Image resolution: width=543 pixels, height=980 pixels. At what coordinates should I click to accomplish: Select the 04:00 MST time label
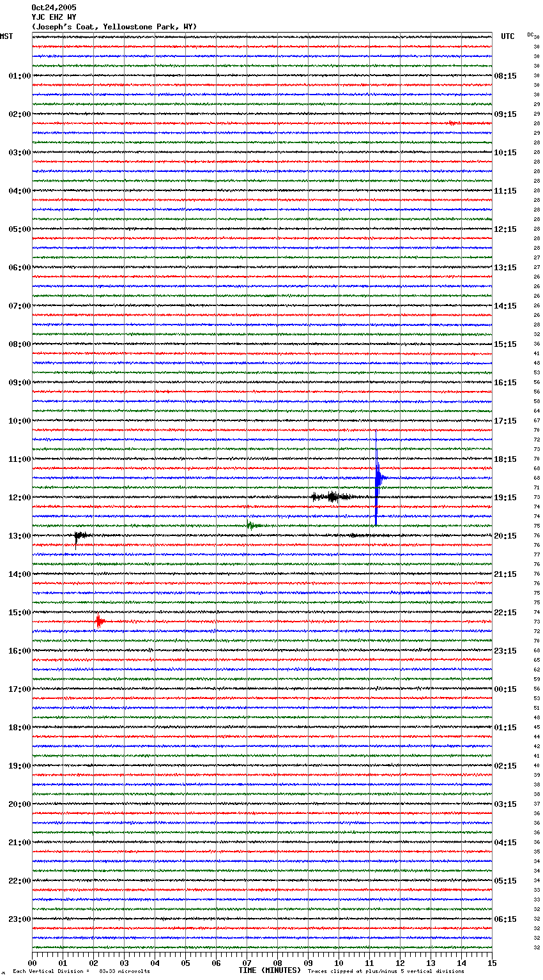click(20, 191)
